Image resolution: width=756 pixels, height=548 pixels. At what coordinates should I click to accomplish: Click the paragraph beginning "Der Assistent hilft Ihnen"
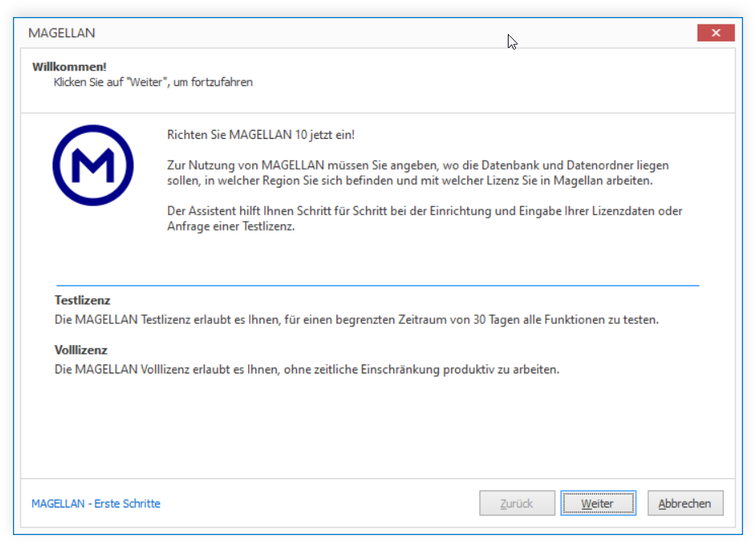[424, 218]
